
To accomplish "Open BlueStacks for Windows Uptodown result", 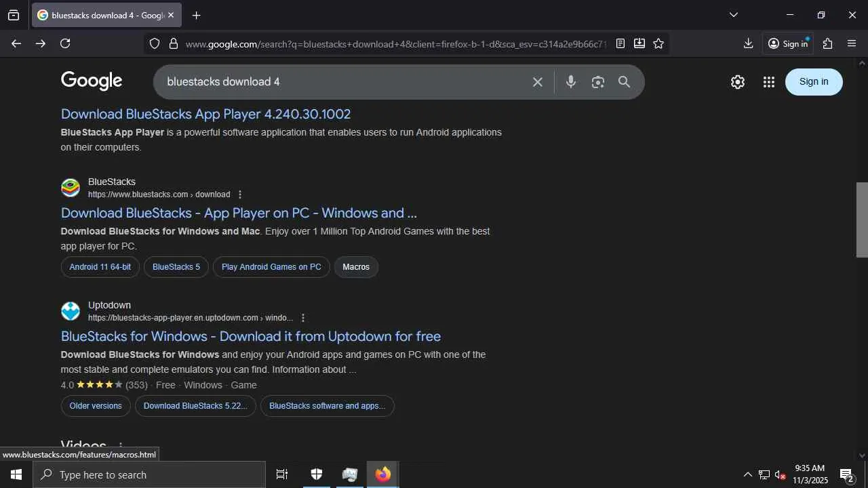I will tap(251, 336).
